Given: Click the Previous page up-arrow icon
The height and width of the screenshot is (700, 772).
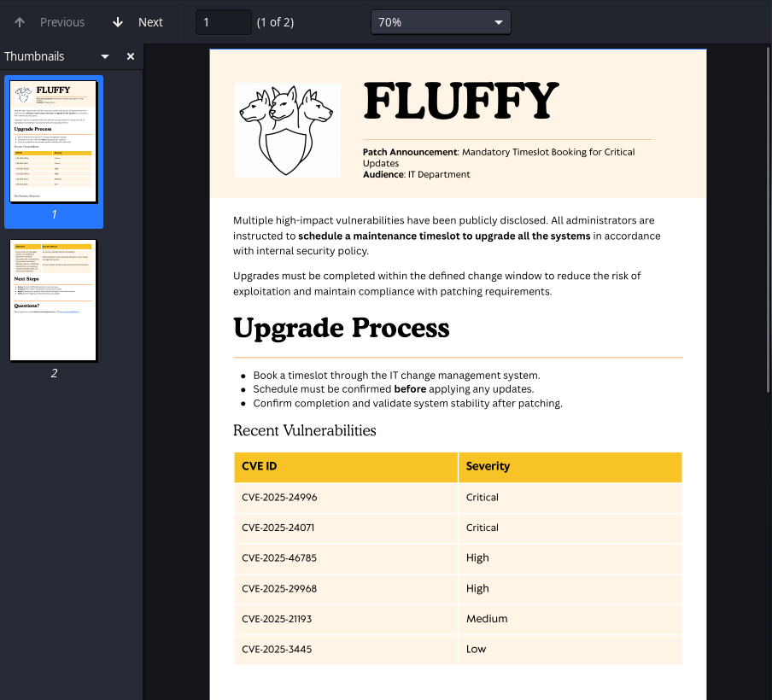Looking at the screenshot, I should coord(20,22).
